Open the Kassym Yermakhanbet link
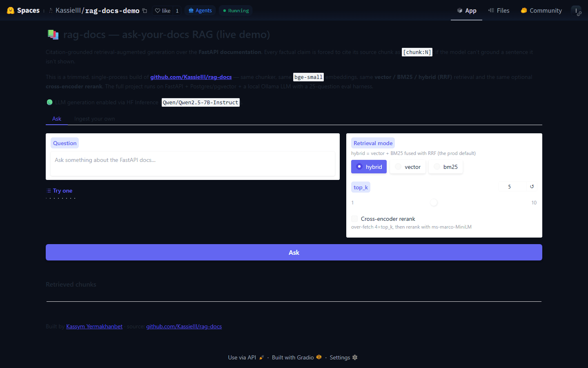Screen dimensions: 588x368 tap(94, 326)
